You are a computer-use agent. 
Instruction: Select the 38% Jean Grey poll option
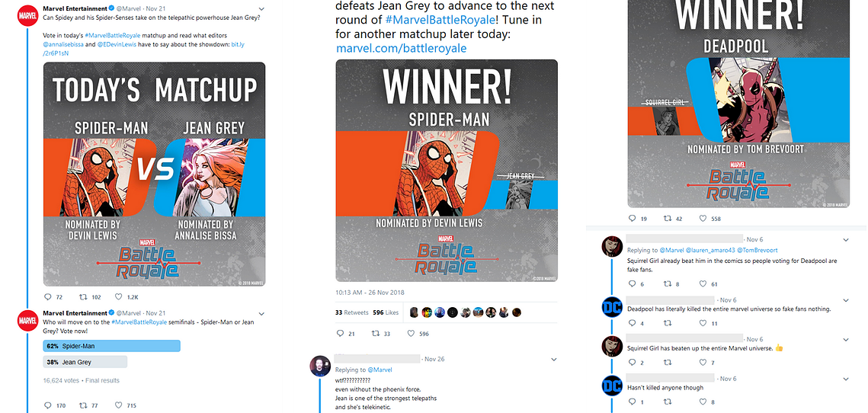[85, 362]
